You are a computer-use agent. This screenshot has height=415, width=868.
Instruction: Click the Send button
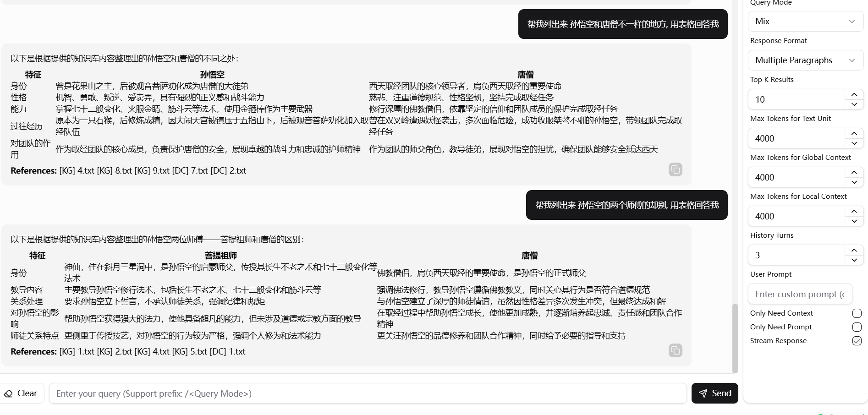pos(714,393)
